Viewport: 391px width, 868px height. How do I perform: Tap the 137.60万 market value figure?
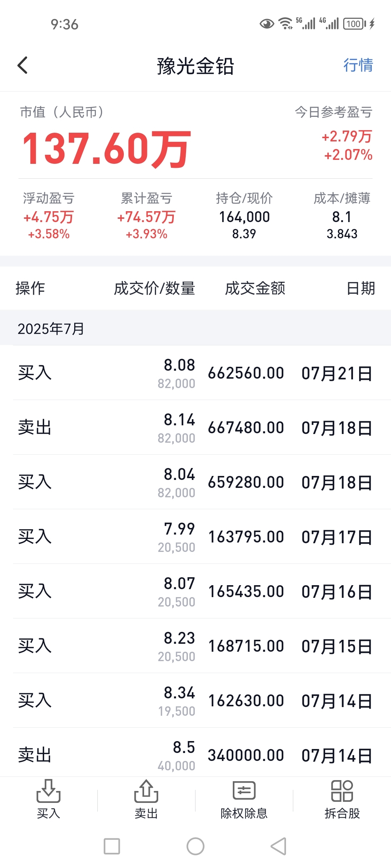coord(106,149)
